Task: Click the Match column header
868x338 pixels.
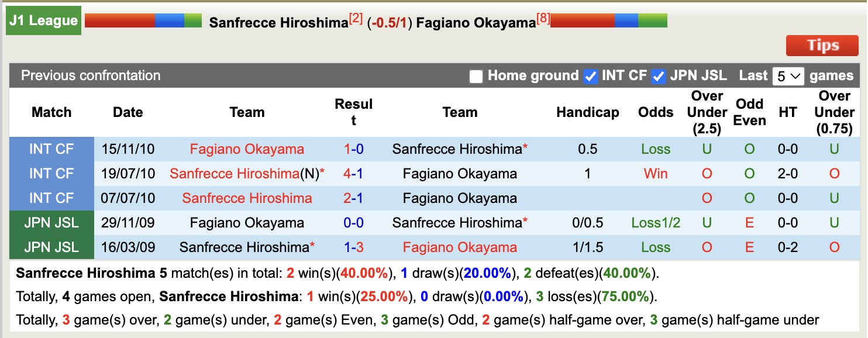Action: (51, 112)
